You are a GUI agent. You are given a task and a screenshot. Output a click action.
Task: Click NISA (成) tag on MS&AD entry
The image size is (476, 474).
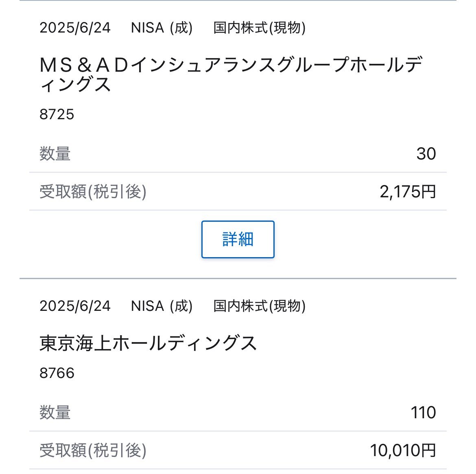tap(162, 28)
